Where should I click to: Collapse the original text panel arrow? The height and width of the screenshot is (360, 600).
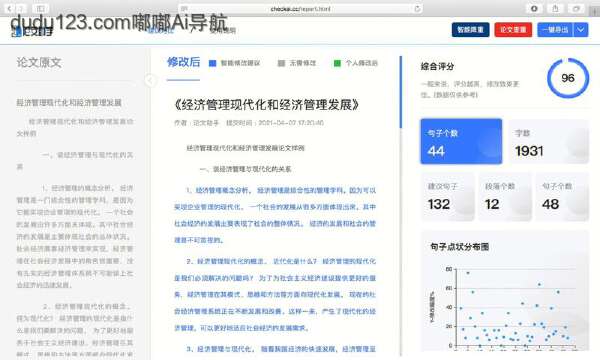click(150, 80)
